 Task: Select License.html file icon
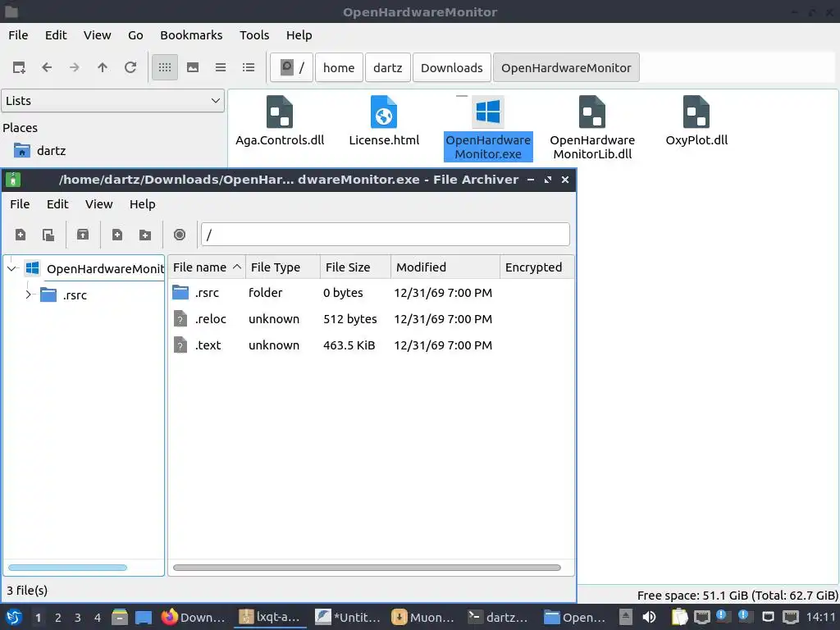384,112
